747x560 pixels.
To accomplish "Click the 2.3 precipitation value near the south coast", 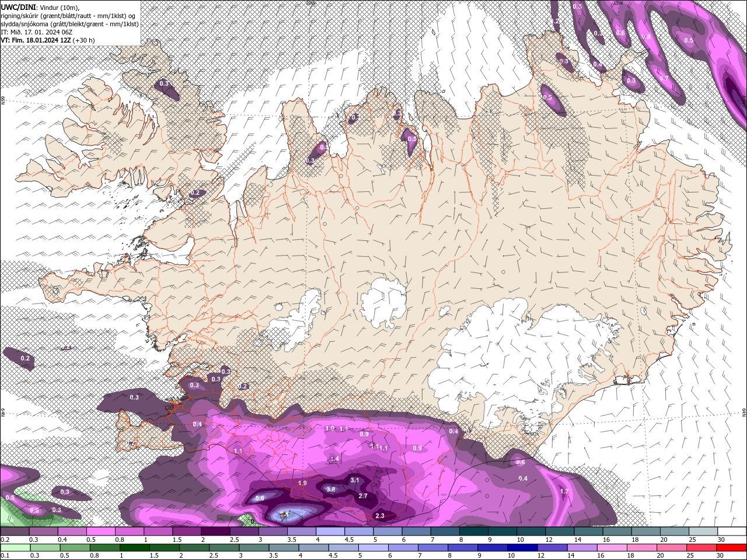I will 380,516.
